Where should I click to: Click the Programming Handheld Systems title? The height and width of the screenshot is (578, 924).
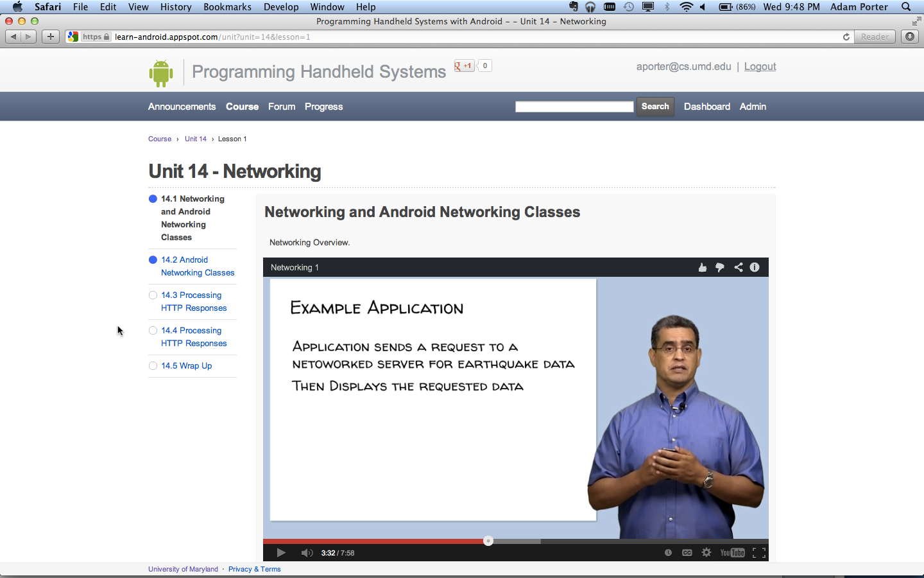coord(319,72)
